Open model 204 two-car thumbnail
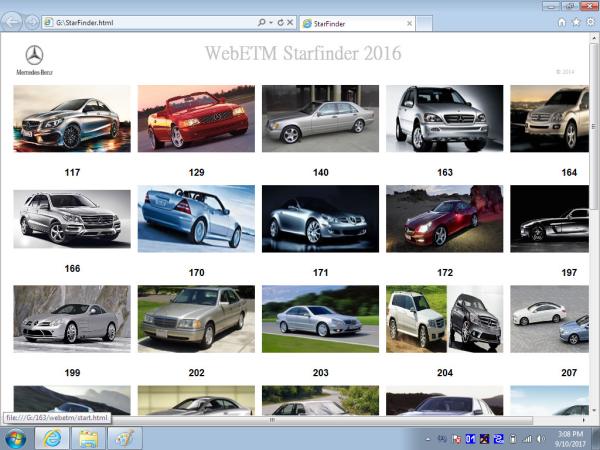The width and height of the screenshot is (600, 450). point(445,319)
